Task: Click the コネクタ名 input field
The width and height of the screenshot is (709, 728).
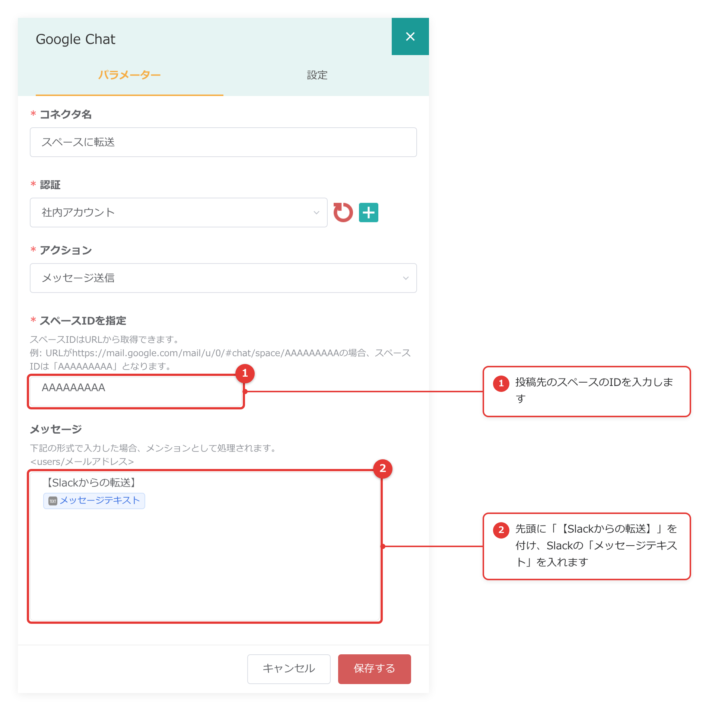Action: point(223,142)
